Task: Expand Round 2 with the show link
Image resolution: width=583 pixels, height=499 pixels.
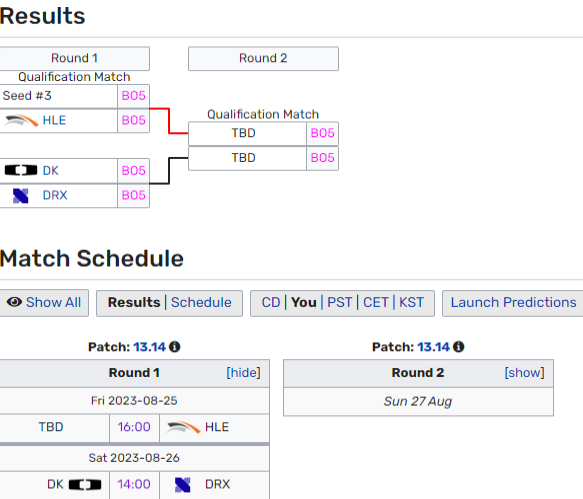Action: pos(524,373)
